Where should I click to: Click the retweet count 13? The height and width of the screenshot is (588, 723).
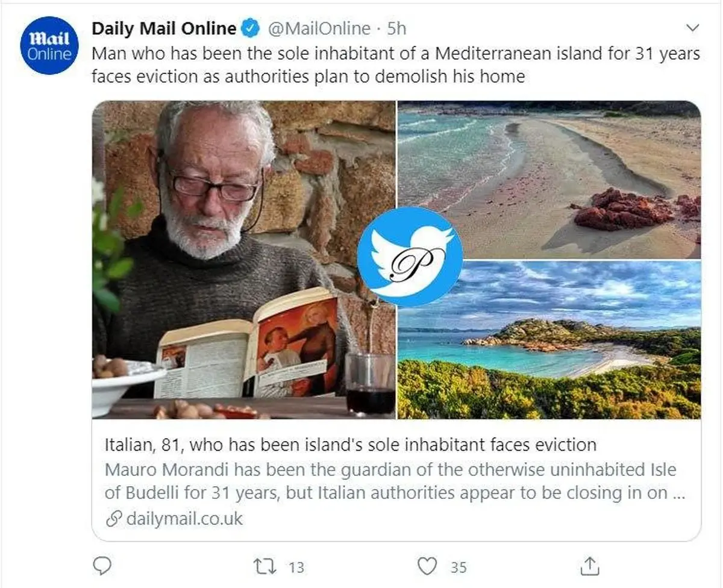tap(296, 567)
